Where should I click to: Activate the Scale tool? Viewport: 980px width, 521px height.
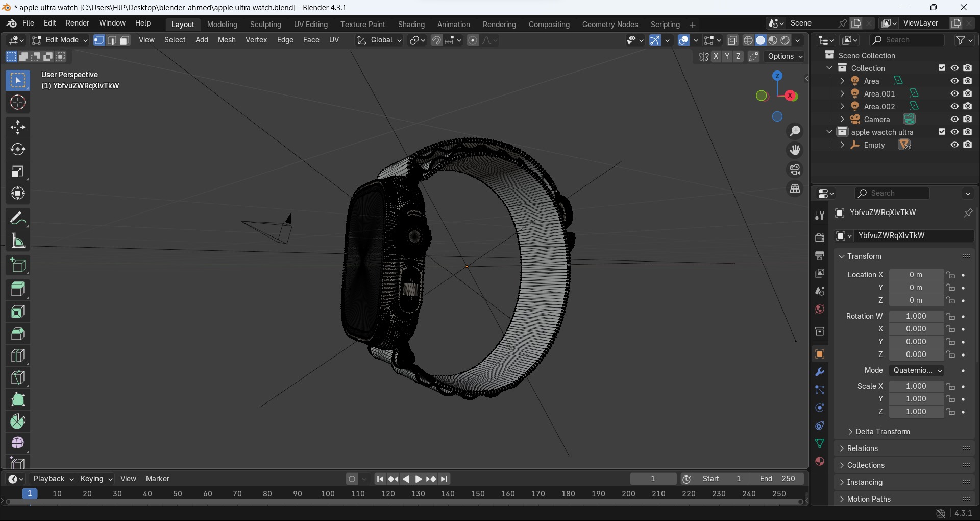point(18,172)
